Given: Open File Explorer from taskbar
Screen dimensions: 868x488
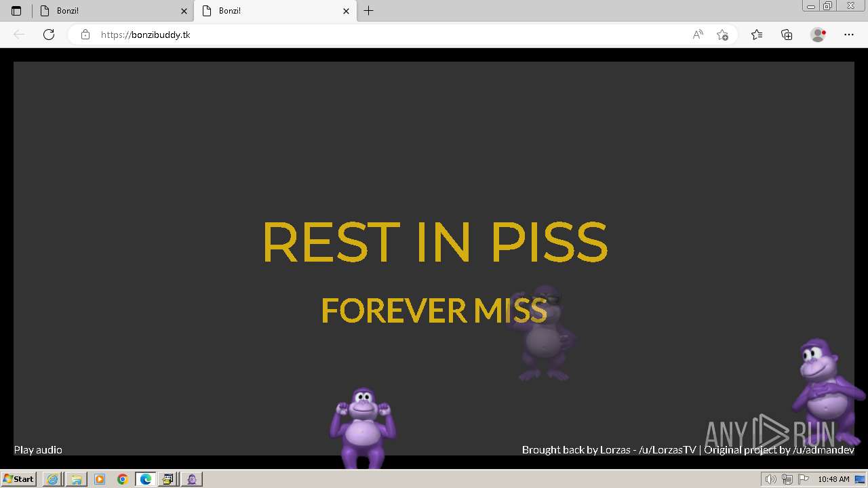Looking at the screenshot, I should [x=76, y=479].
